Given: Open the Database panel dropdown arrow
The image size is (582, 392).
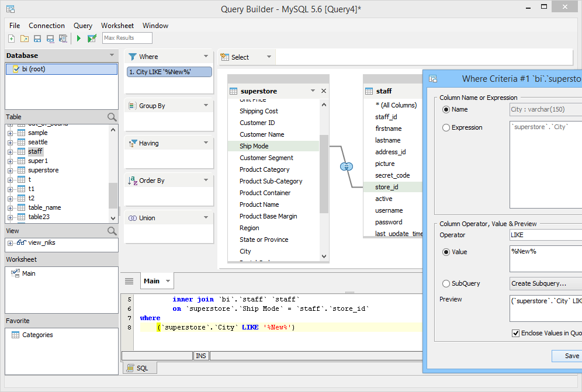Looking at the screenshot, I should (x=112, y=55).
